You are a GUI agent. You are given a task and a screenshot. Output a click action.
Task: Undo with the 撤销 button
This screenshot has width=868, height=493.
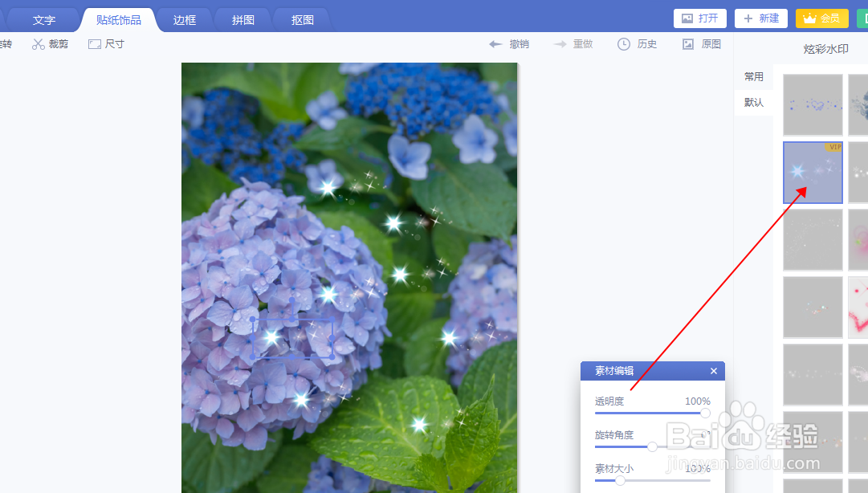tap(509, 44)
